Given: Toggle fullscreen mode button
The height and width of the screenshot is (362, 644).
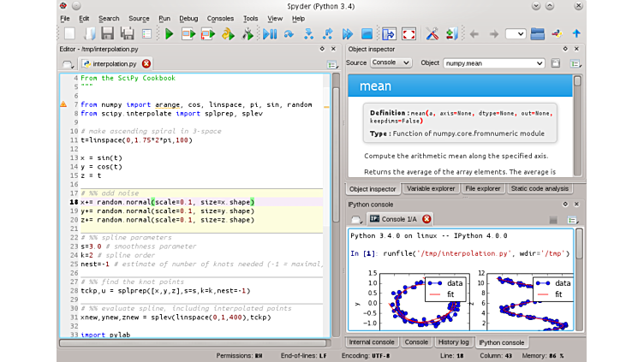Looking at the screenshot, I should tap(408, 34).
